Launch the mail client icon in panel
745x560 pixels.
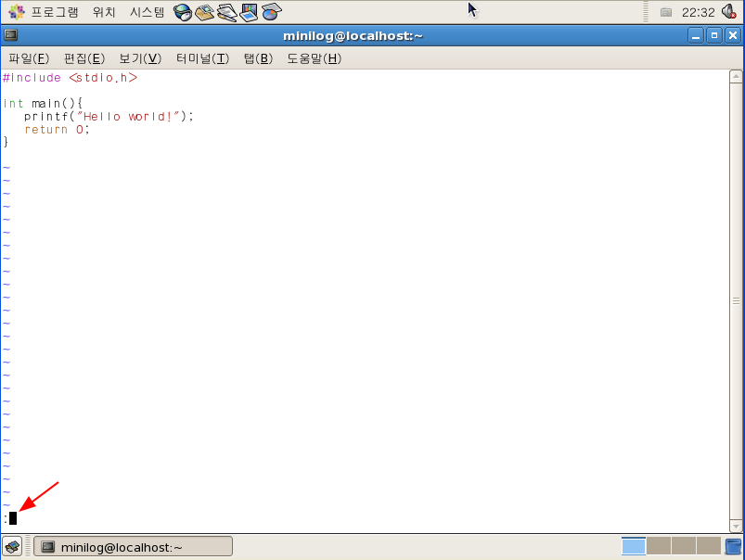(x=205, y=12)
